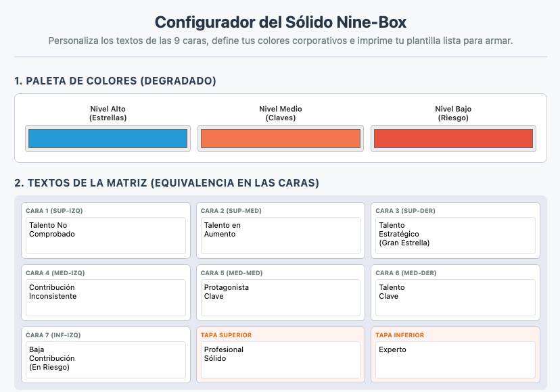This screenshot has width=560, height=392.
Task: Click the '2. TEXTOS DE LA MATRIZ' heading
Action: pyautogui.click(x=166, y=182)
